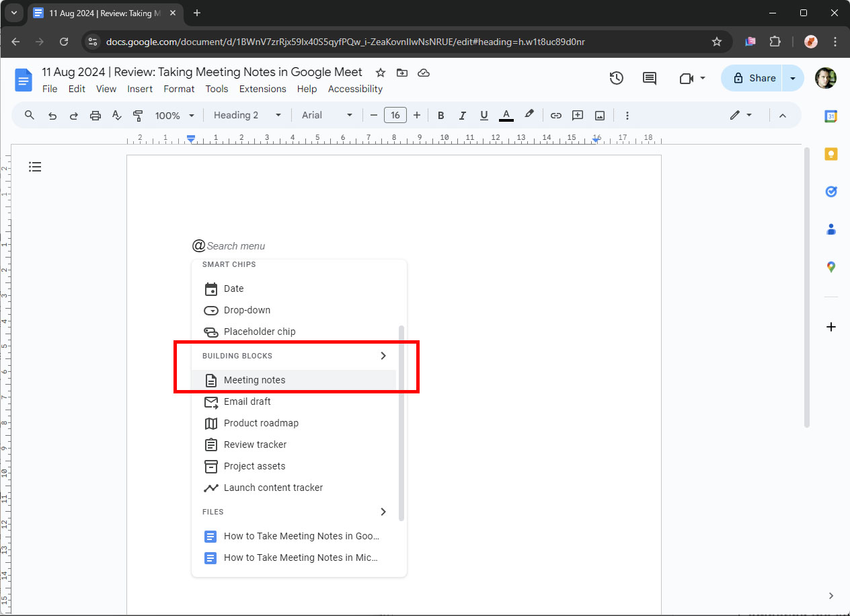Open the Share options dropdown arrow
This screenshot has height=616, width=850.
pos(794,78)
